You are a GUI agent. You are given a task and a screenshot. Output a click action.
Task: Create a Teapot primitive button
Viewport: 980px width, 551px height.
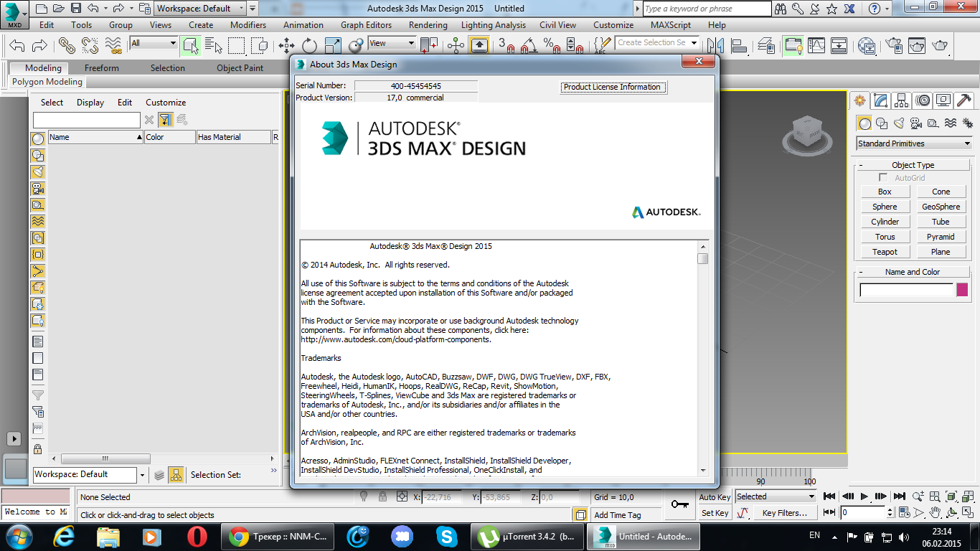(x=885, y=252)
